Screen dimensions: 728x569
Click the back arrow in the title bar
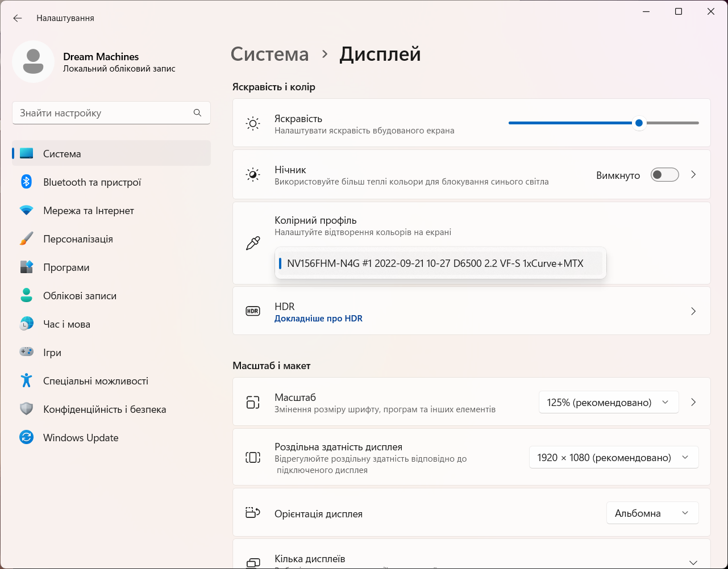18,18
